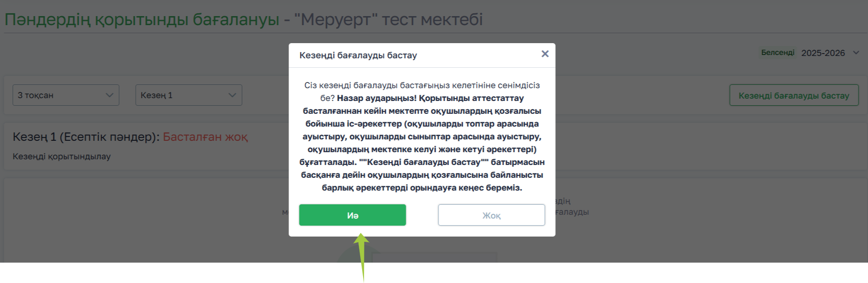Click the "Белсенді" label near the year

coord(777,53)
